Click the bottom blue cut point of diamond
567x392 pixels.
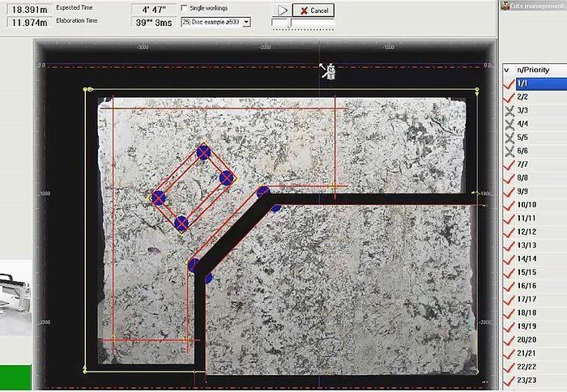click(181, 223)
